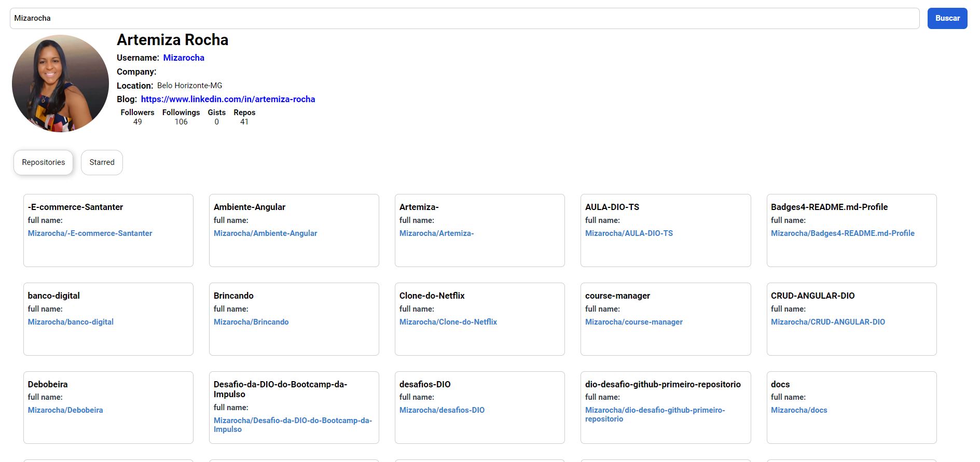Click the Debobeira card title
This screenshot has width=980, height=462.
pyautogui.click(x=48, y=384)
